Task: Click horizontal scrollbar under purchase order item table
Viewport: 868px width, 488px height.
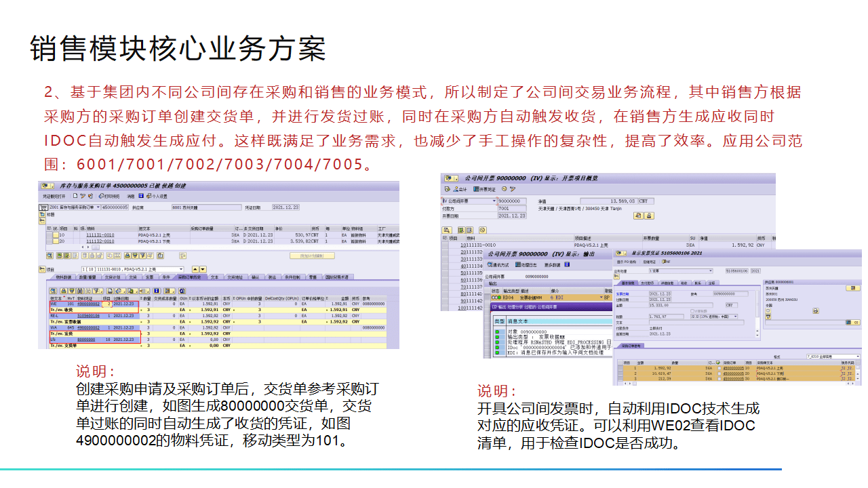Action: click(96, 247)
